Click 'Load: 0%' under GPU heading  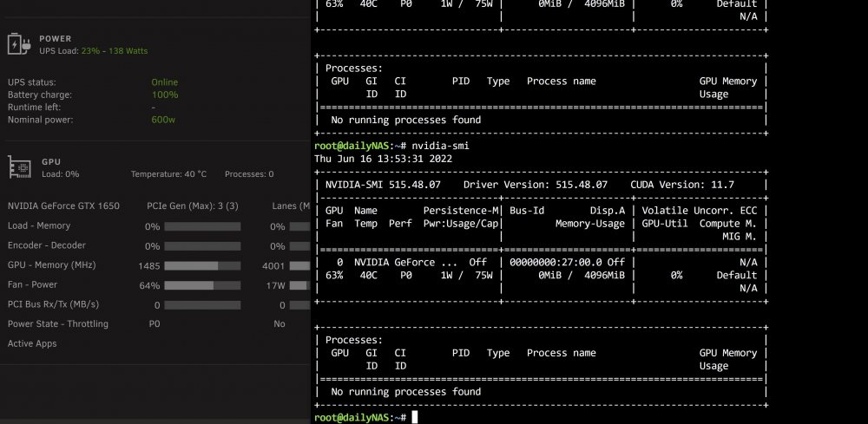(61, 174)
